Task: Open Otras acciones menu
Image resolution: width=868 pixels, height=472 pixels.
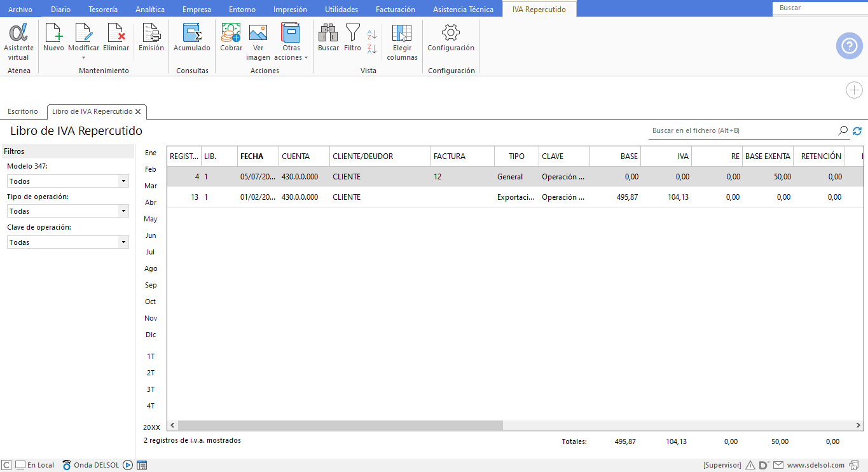Action: (x=291, y=42)
